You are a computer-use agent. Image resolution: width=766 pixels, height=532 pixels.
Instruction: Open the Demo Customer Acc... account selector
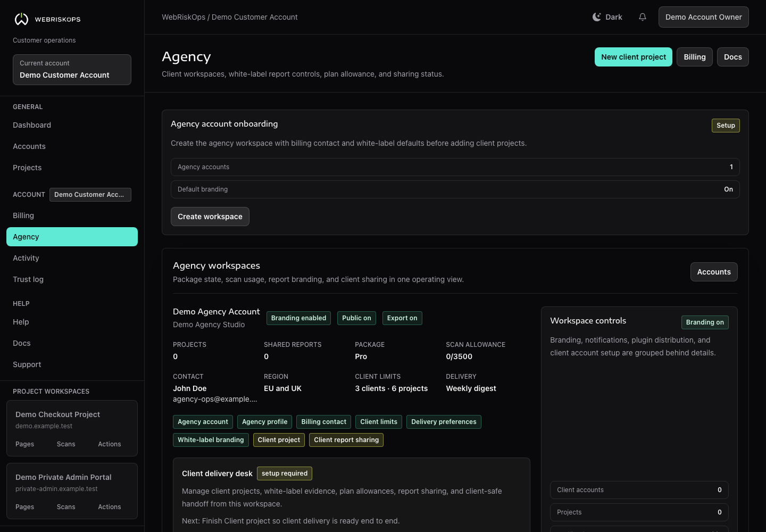click(x=90, y=195)
